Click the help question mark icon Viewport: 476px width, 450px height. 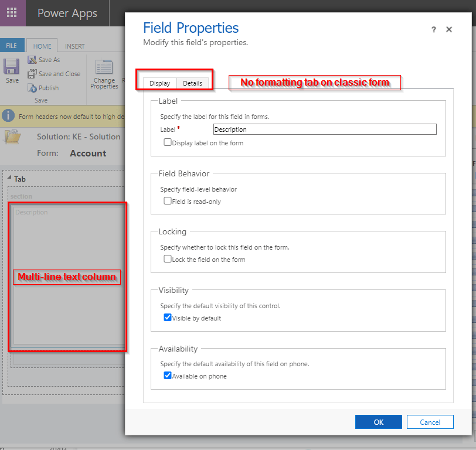click(x=434, y=30)
